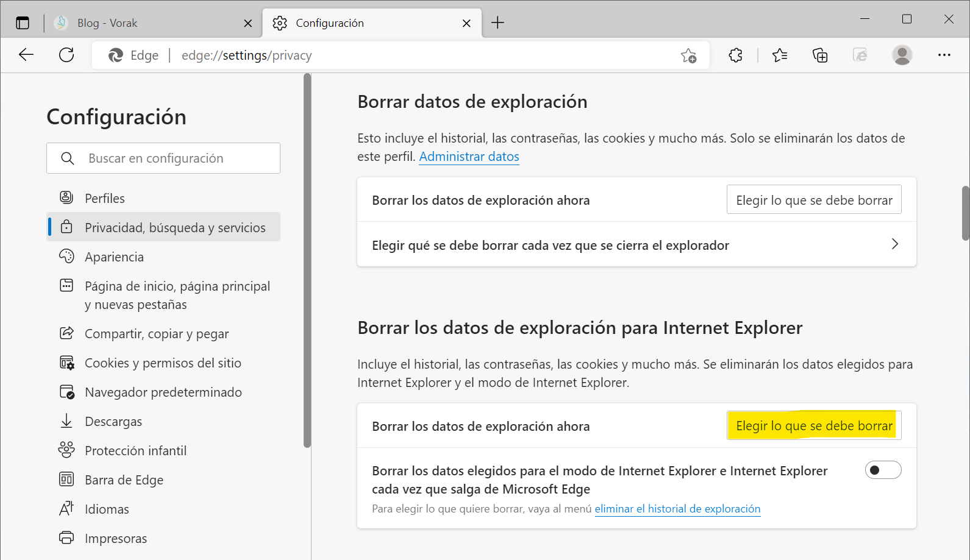The image size is (970, 560).
Task: Toggle Borrar los datos elegidos para Internet Explorer switch
Action: pos(883,470)
